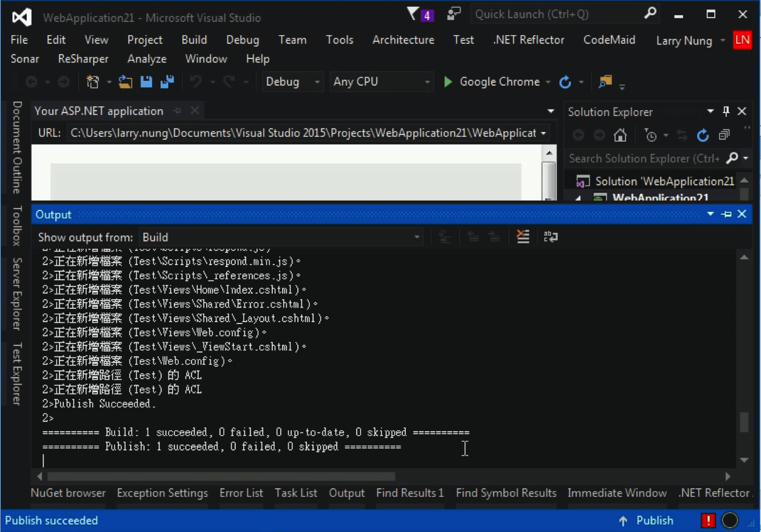Click the red error indicator in status bar
This screenshot has height=532, width=761.
(708, 520)
